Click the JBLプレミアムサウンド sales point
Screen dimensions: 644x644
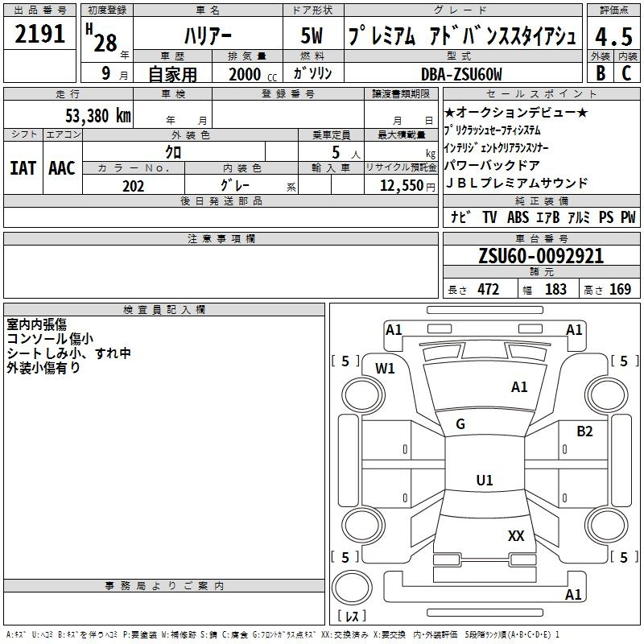point(517,184)
